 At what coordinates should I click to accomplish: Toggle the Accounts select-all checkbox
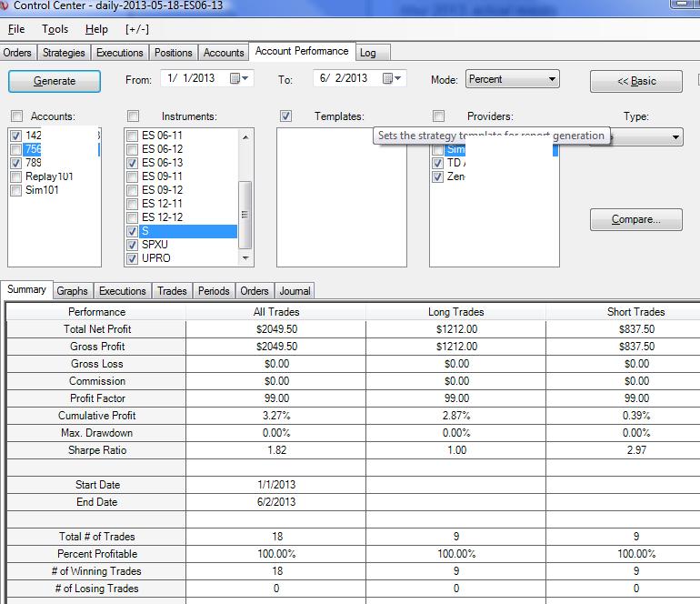16,116
